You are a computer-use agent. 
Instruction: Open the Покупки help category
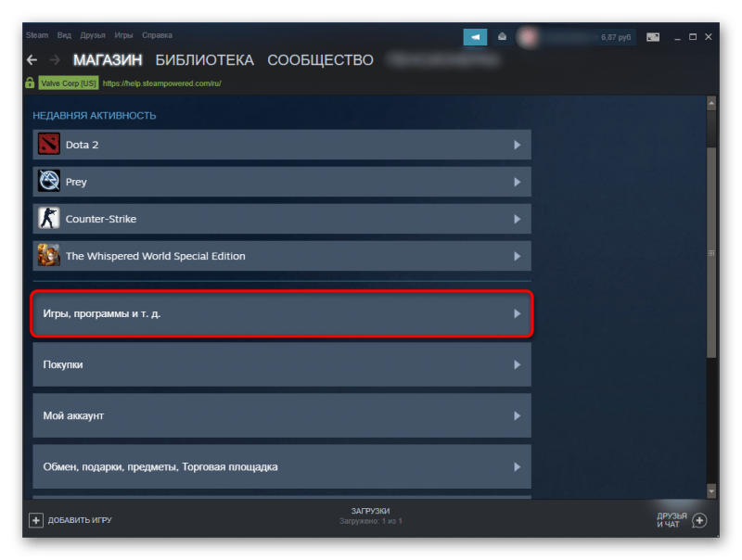pyautogui.click(x=282, y=364)
